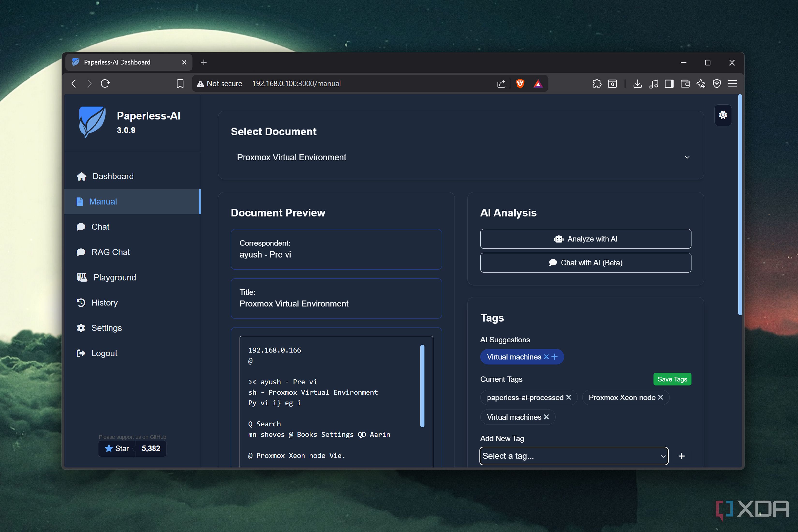Viewport: 798px width, 532px height.
Task: Open the History page
Action: click(132, 303)
